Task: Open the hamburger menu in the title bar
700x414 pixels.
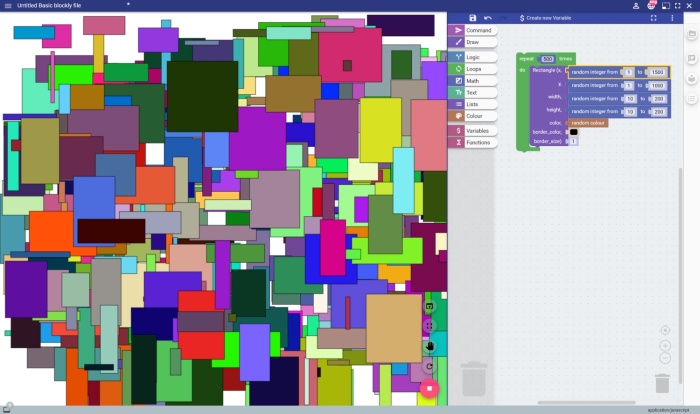Action: click(x=8, y=6)
